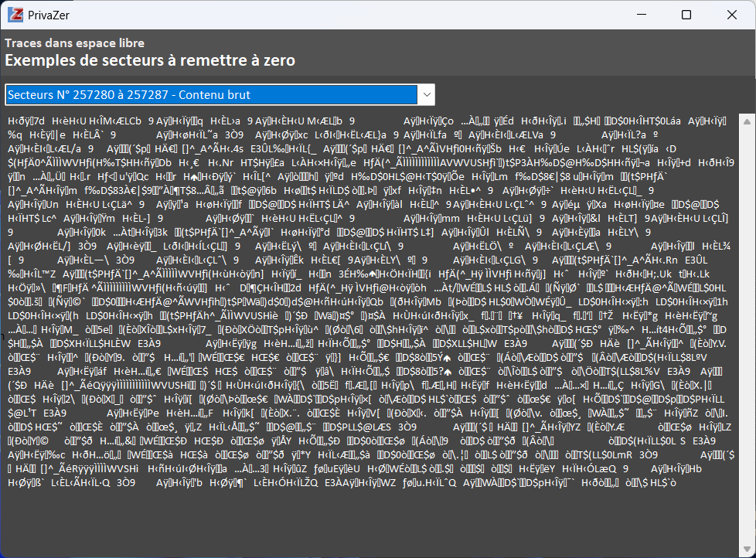Click the scrollbar up arrow
The height and width of the screenshot is (558, 756).
(746, 121)
